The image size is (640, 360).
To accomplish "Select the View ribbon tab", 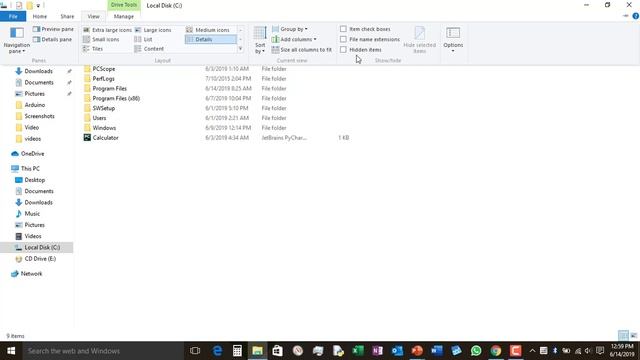I will click(x=93, y=16).
